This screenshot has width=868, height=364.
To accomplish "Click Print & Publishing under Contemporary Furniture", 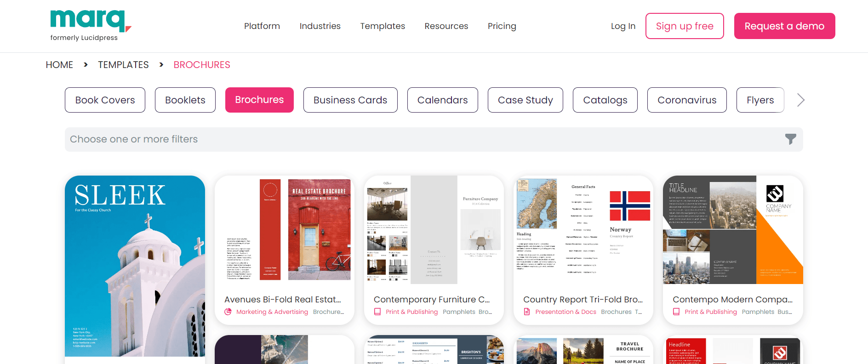I will [412, 312].
